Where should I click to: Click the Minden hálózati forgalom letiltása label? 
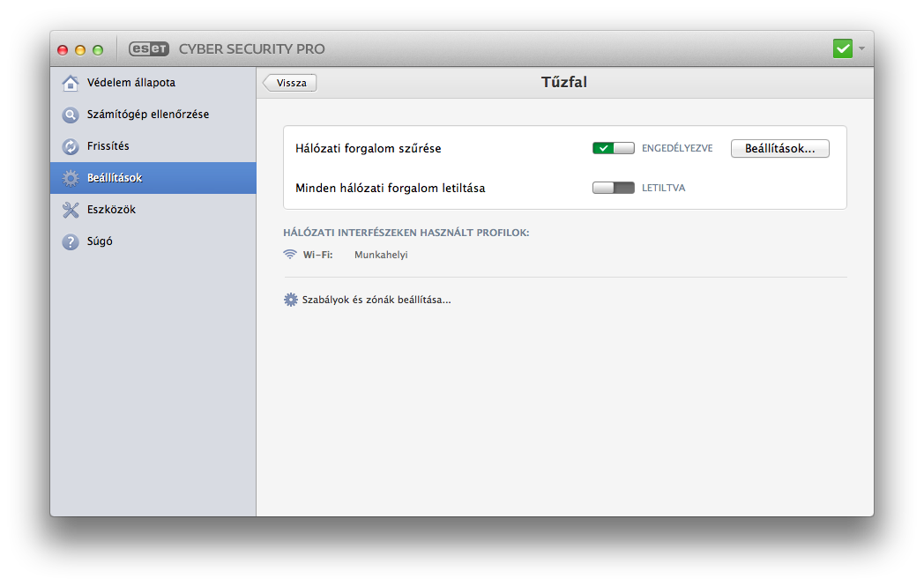click(390, 188)
